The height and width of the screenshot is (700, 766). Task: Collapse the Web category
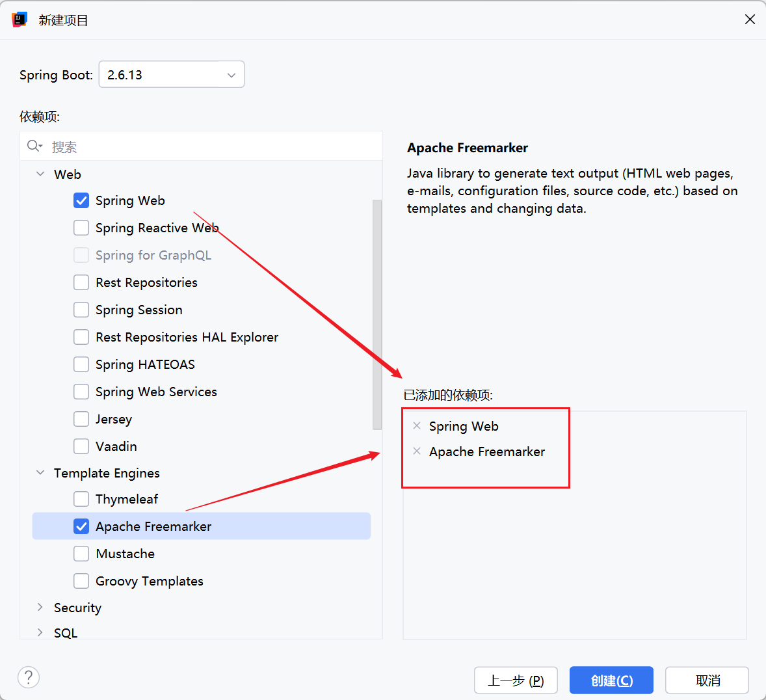[x=40, y=174]
